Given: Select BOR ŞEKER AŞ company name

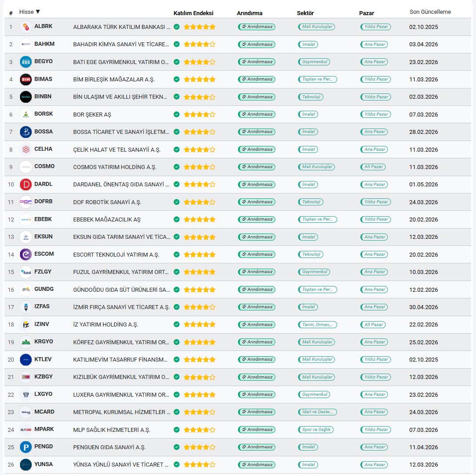Looking at the screenshot, I should pyautogui.click(x=92, y=115).
